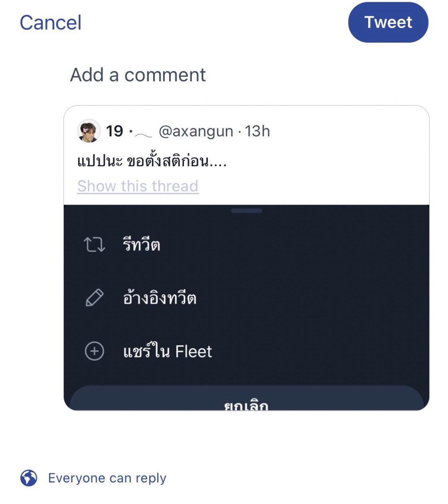Image resolution: width=448 pixels, height=504 pixels.
Task: Click the retweet arrows icon
Action: click(95, 244)
